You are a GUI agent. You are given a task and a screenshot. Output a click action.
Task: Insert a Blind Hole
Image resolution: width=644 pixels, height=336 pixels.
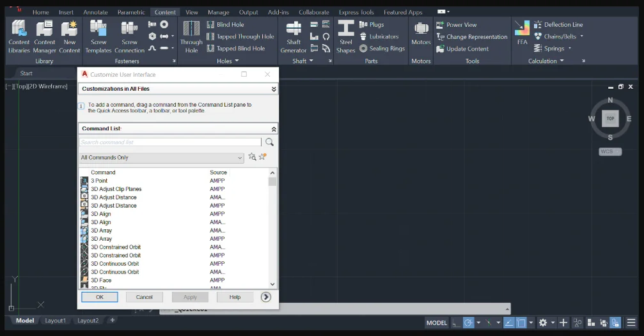pyautogui.click(x=225, y=25)
